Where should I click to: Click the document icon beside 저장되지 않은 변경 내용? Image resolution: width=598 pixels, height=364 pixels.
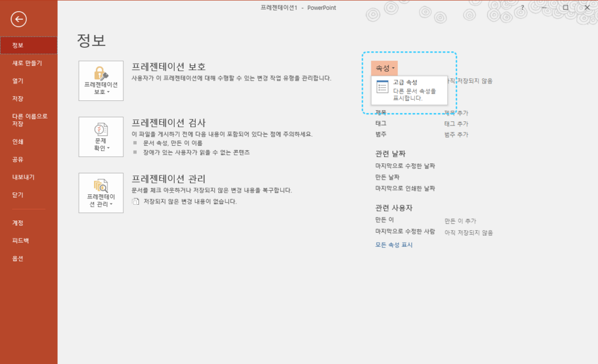pos(136,202)
